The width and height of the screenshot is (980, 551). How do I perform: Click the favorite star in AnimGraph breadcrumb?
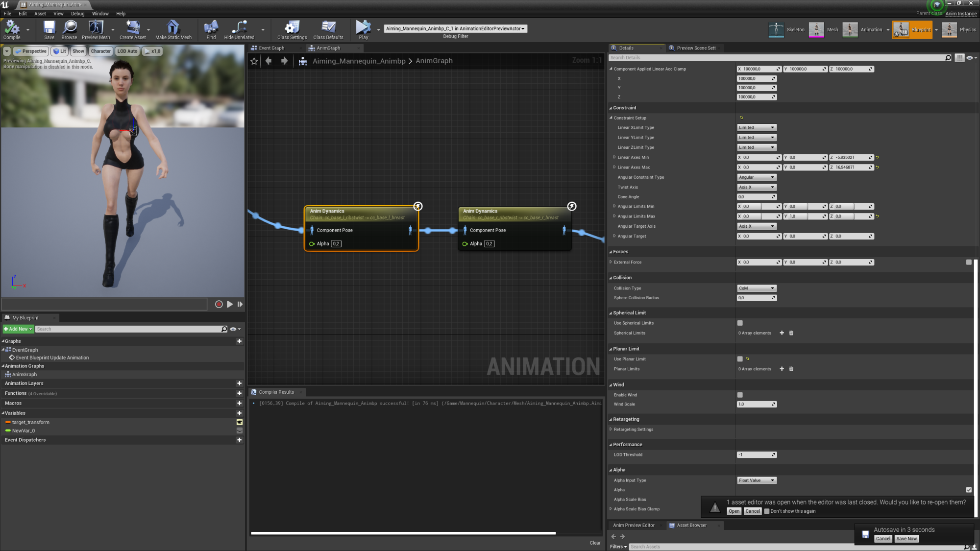coord(254,61)
